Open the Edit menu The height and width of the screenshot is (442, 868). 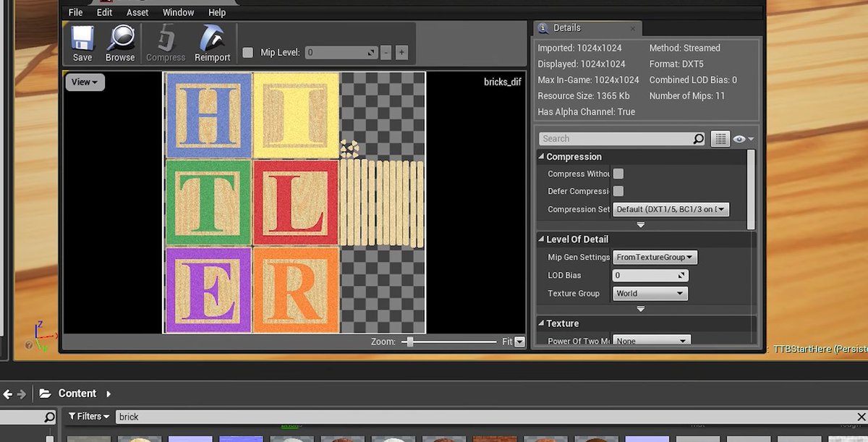(x=105, y=12)
